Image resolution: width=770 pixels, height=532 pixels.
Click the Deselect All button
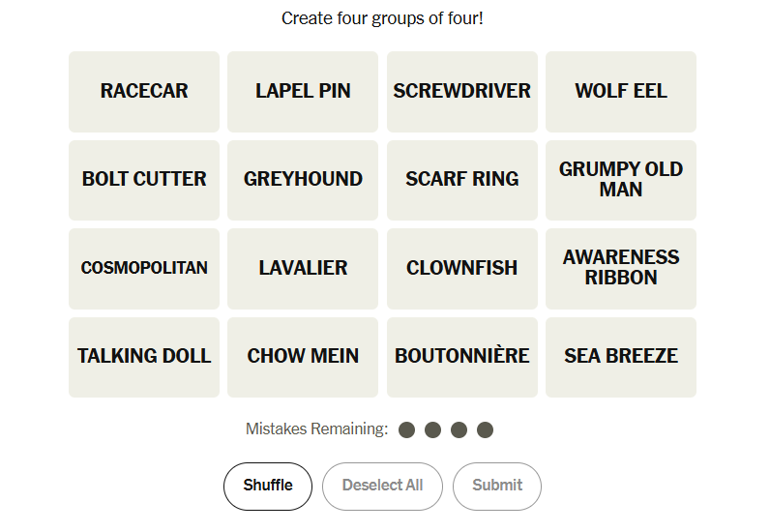click(382, 486)
